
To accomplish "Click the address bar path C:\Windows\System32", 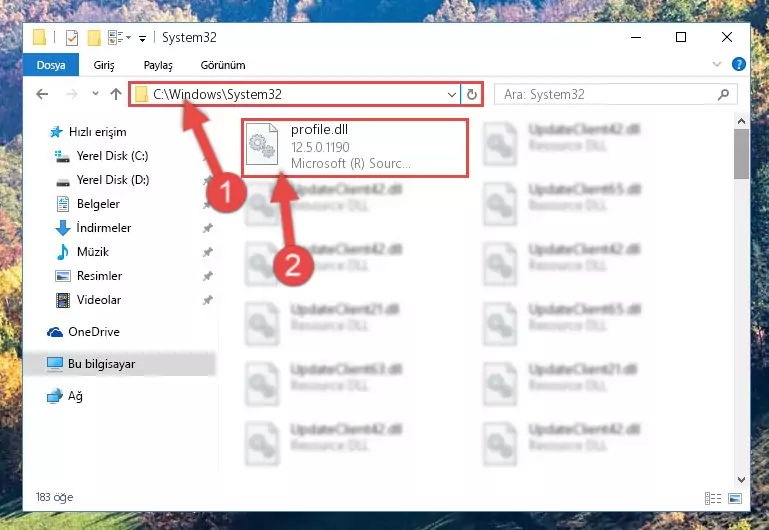I will 217,94.
